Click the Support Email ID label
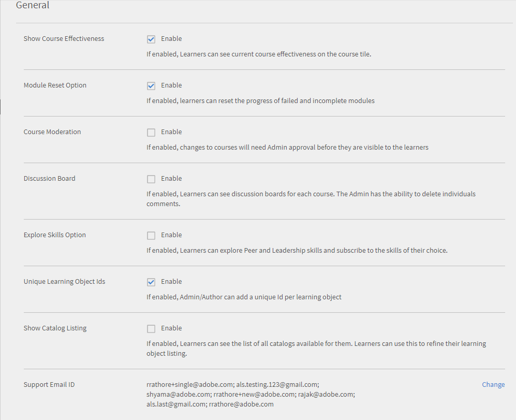The height and width of the screenshot is (420, 516). click(x=49, y=385)
